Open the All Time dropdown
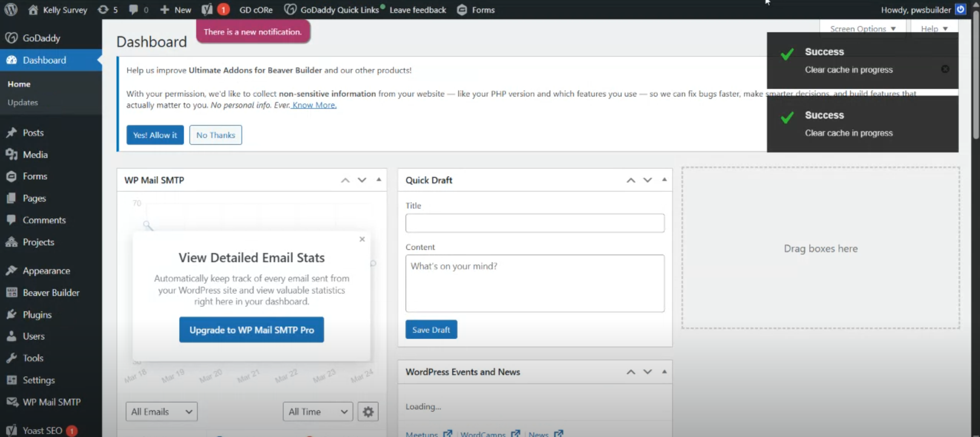This screenshot has width=980, height=437. click(317, 411)
